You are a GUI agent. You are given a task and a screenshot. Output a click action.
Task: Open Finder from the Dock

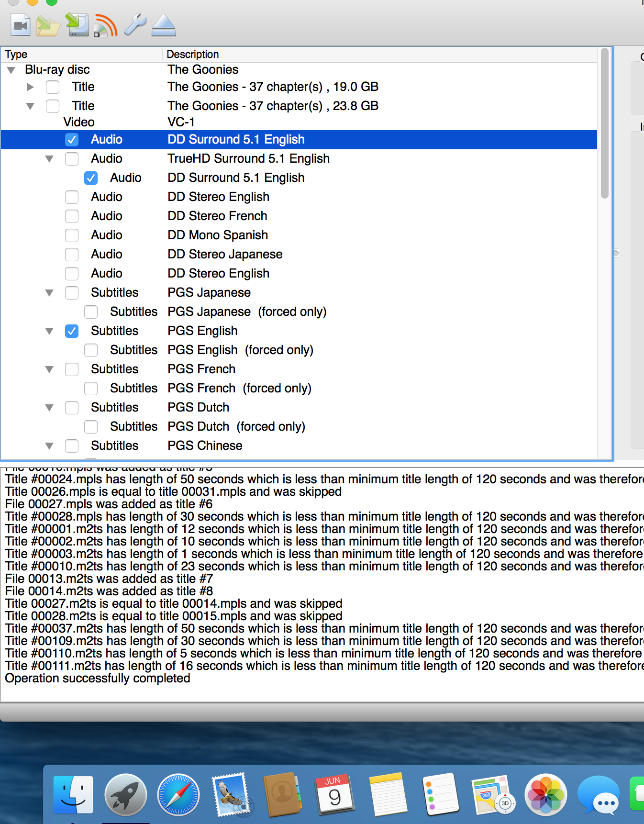73,795
